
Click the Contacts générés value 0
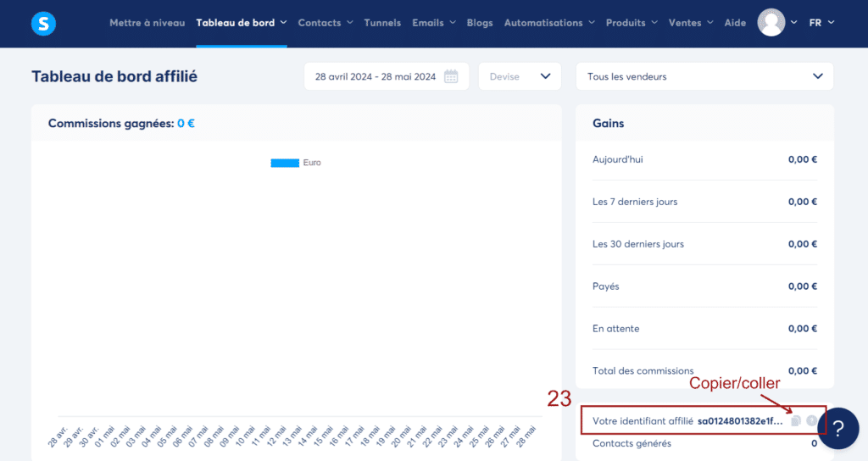[815, 443]
